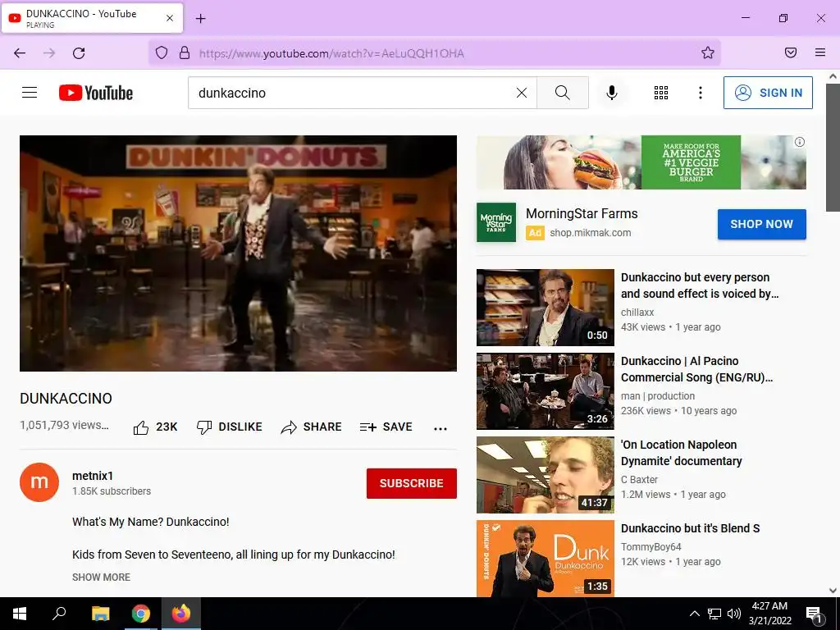Click the 1,051,793 views text
This screenshot has width=840, height=630.
pyautogui.click(x=64, y=425)
